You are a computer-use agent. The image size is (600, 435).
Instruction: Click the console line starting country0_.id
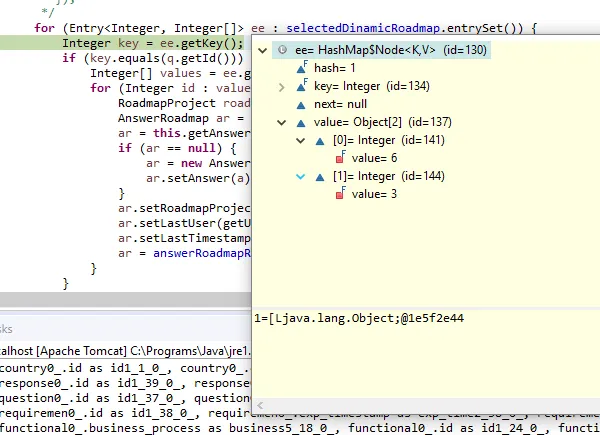[x=125, y=368]
